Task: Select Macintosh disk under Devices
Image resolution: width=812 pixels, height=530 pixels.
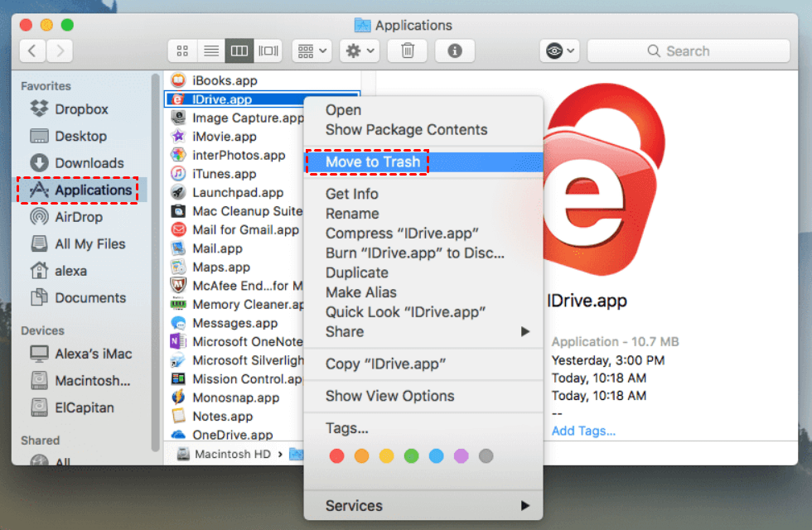Action: [x=93, y=380]
